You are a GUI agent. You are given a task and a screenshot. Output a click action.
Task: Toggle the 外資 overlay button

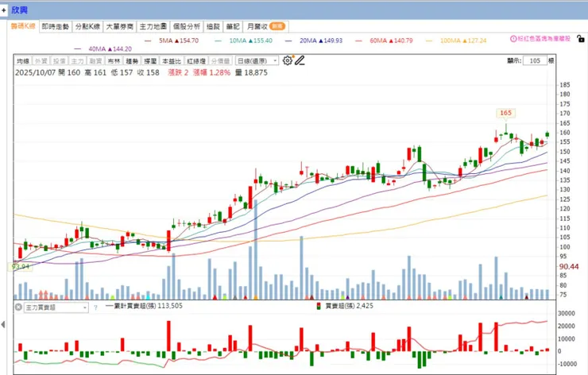coord(41,60)
